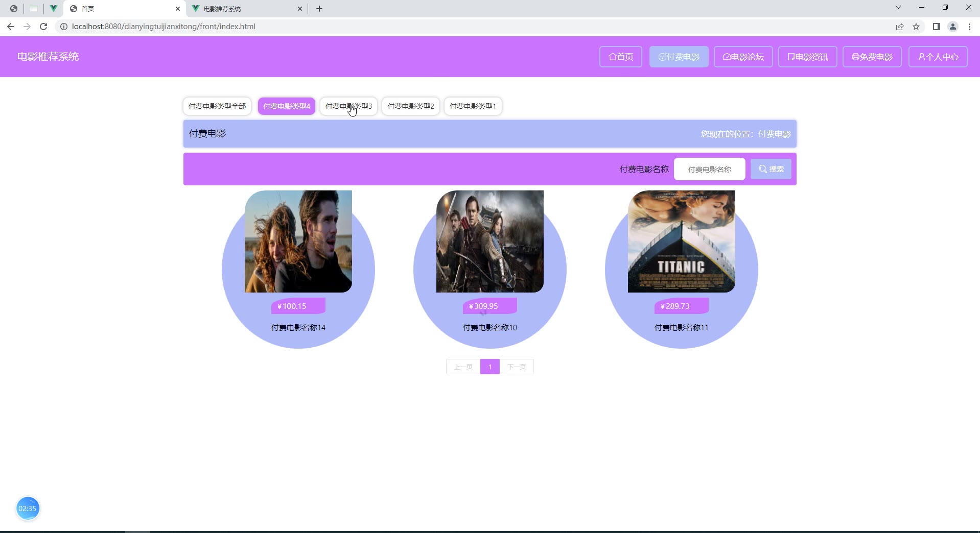Select the 付费电影类型1 filter
The width and height of the screenshot is (980, 533).
[x=473, y=106]
